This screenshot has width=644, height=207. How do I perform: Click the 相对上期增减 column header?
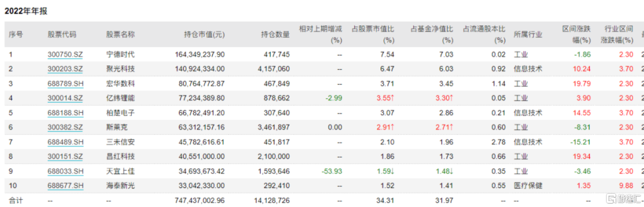(320, 34)
